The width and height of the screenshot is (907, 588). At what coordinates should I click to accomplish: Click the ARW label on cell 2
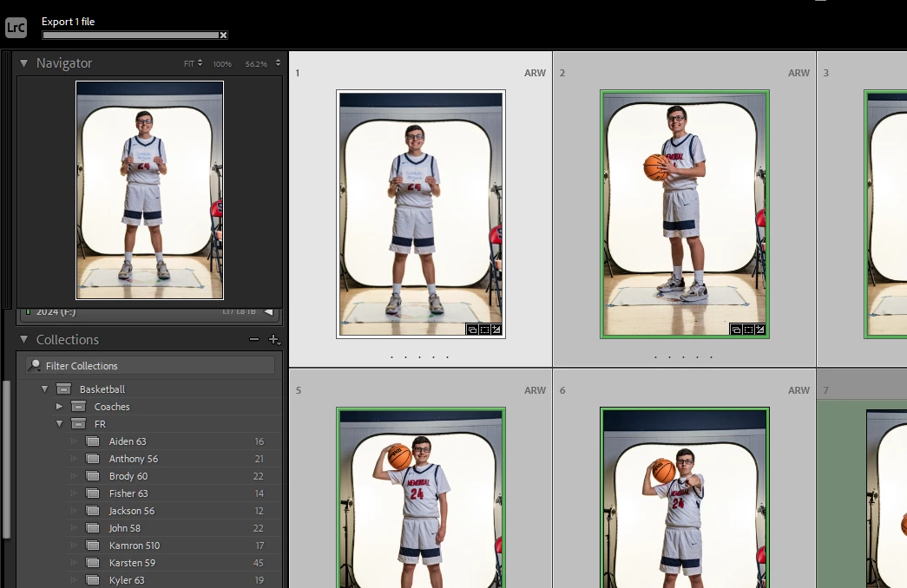click(x=799, y=73)
